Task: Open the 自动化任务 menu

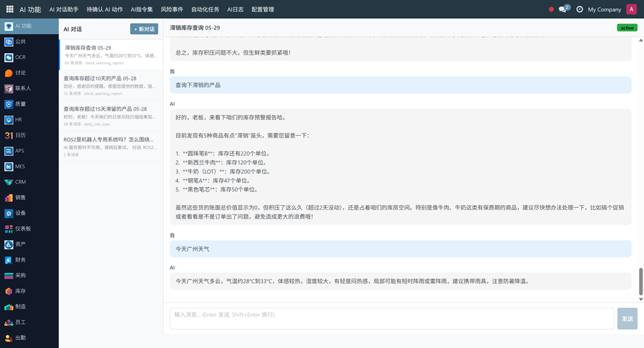Action: 205,9
